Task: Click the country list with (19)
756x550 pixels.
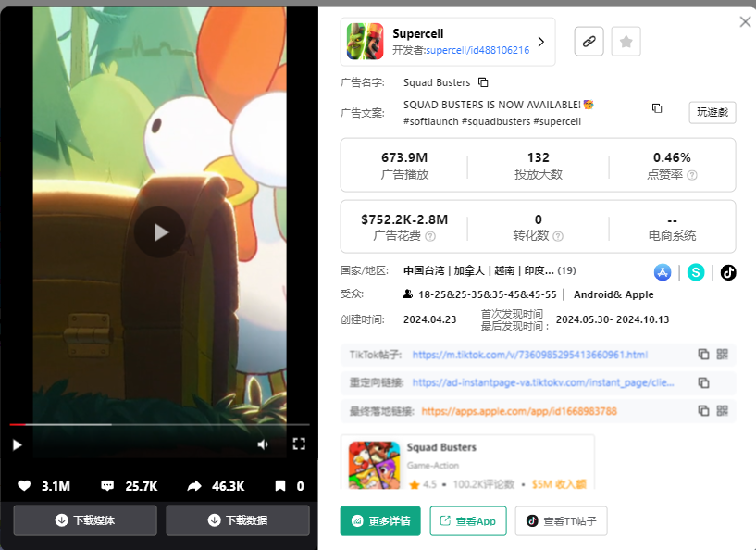Action: 490,270
